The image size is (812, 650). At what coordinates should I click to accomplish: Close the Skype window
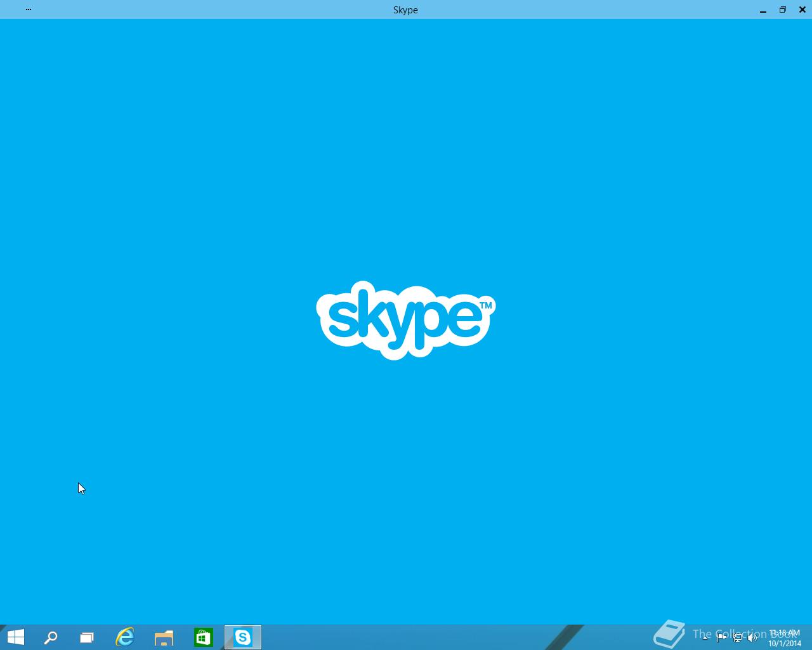click(x=802, y=10)
